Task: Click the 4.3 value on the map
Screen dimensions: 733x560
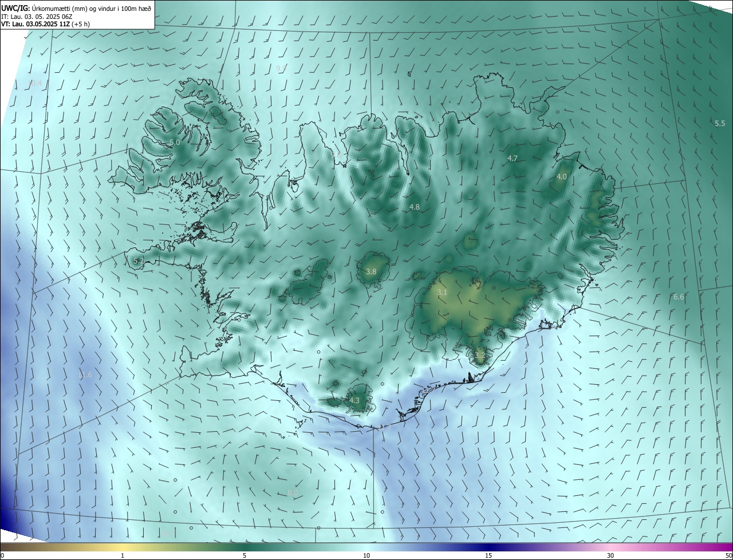Action: [x=354, y=401]
